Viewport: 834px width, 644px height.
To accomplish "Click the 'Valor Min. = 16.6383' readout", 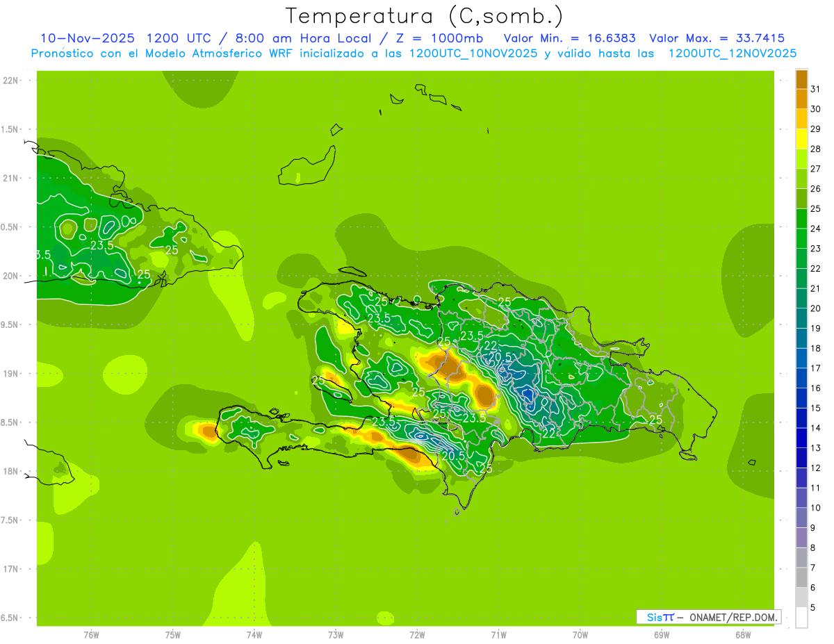I will point(569,38).
